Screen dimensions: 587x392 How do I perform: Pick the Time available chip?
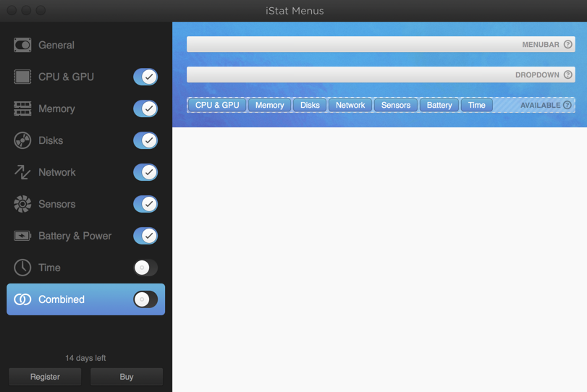coord(476,105)
